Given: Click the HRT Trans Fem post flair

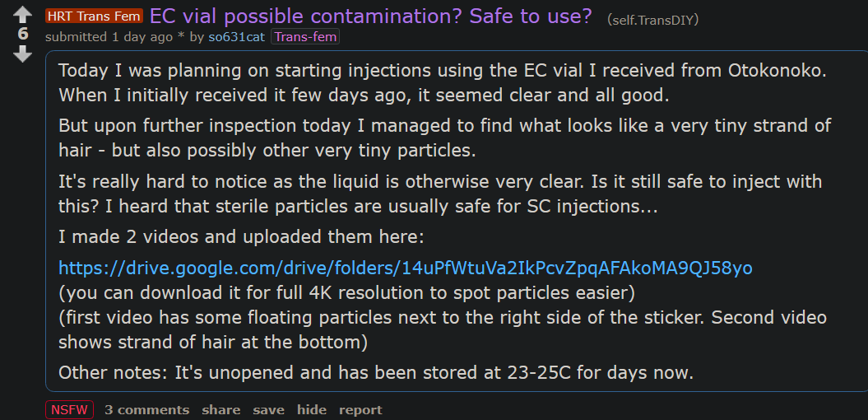Looking at the screenshot, I should [x=94, y=16].
